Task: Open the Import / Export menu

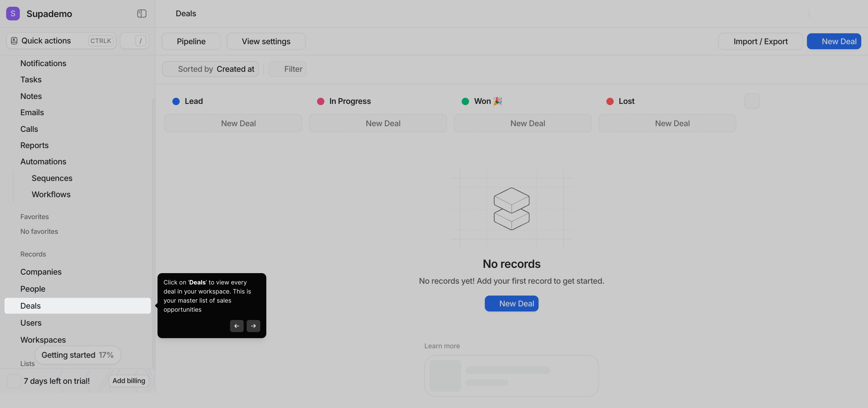Action: coord(760,42)
